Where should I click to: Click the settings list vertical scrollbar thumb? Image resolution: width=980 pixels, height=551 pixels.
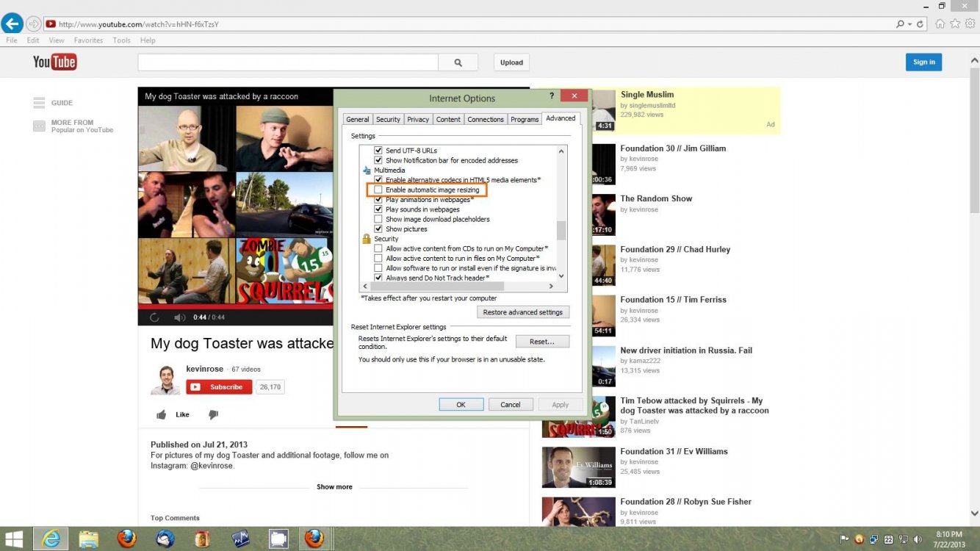561,231
